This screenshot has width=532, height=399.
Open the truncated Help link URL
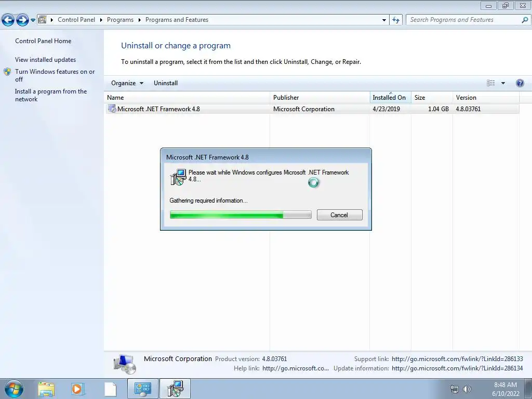point(296,368)
